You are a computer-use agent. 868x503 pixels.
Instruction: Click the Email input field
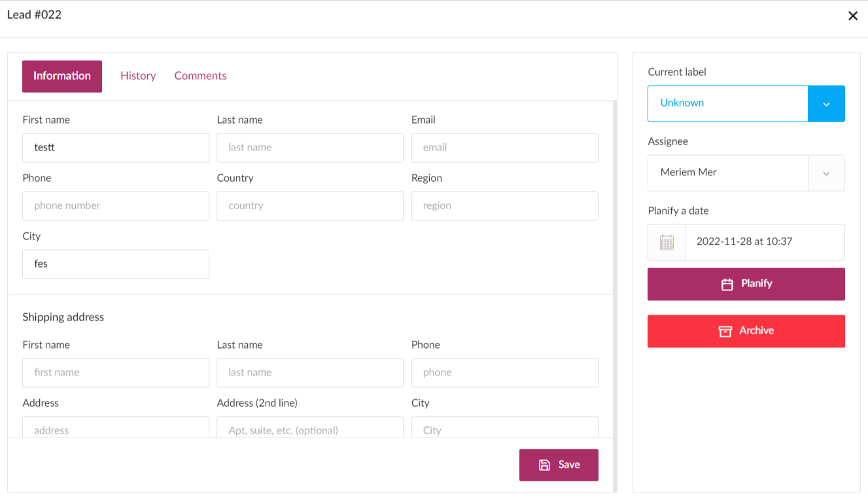point(504,148)
